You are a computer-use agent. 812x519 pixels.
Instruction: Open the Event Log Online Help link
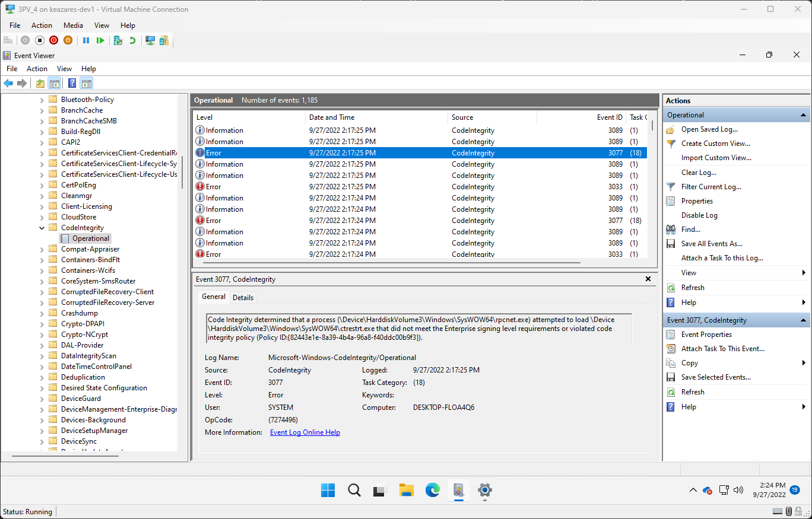304,432
